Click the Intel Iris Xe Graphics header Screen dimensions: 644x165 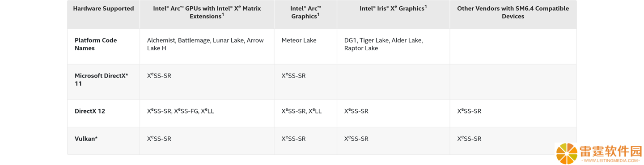click(x=393, y=8)
